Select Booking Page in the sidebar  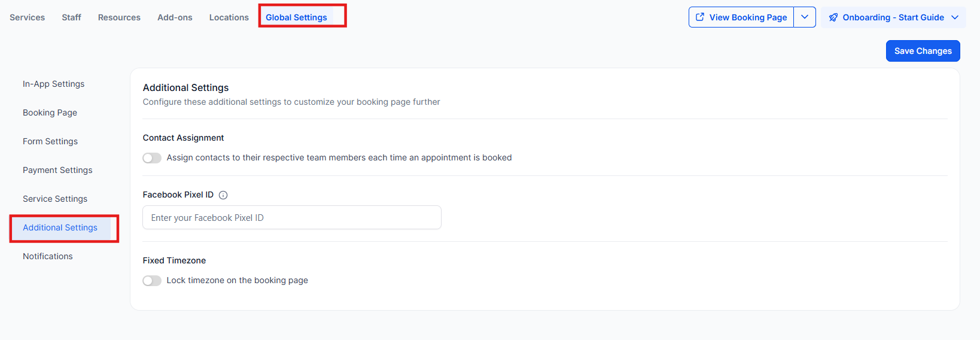pos(50,113)
